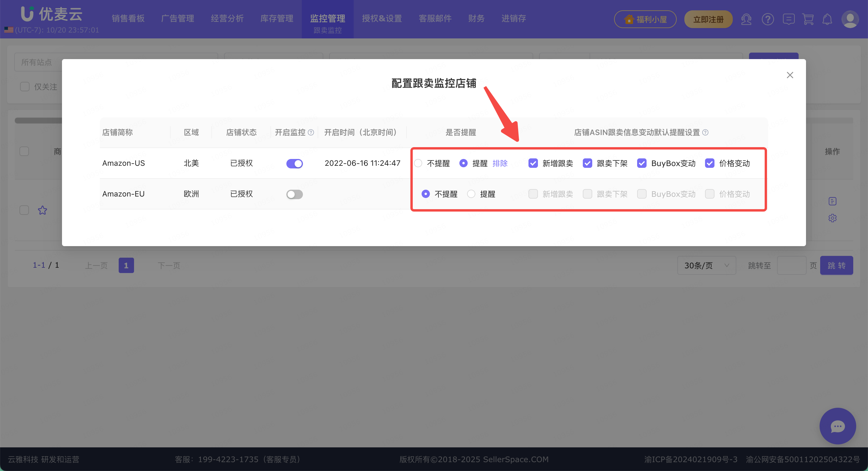This screenshot has width=868, height=471.
Task: Enable monitoring switch for Amazon-EU
Action: (x=295, y=194)
